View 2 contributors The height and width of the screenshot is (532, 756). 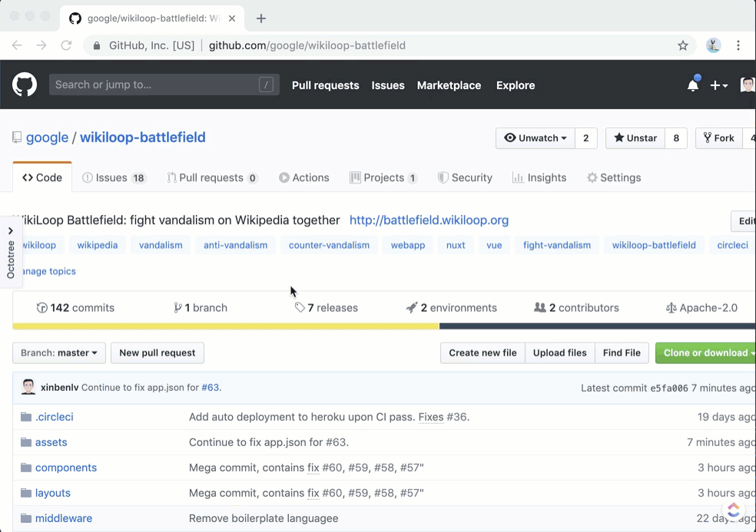click(577, 307)
